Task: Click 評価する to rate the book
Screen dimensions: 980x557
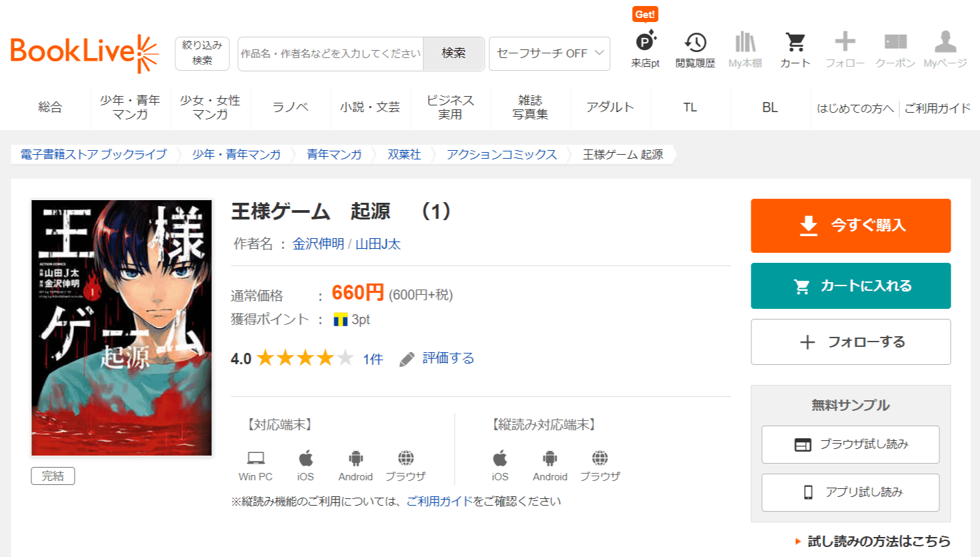Action: click(448, 358)
